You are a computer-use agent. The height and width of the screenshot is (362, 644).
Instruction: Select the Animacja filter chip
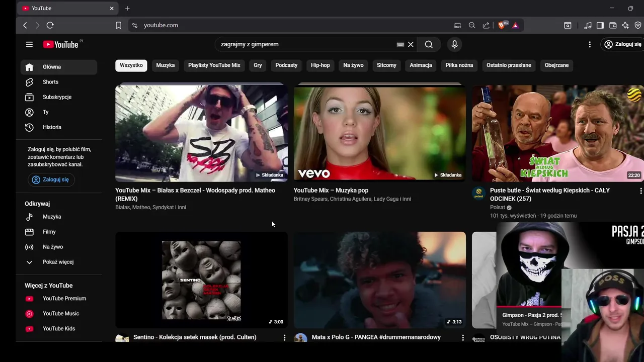[421, 65]
